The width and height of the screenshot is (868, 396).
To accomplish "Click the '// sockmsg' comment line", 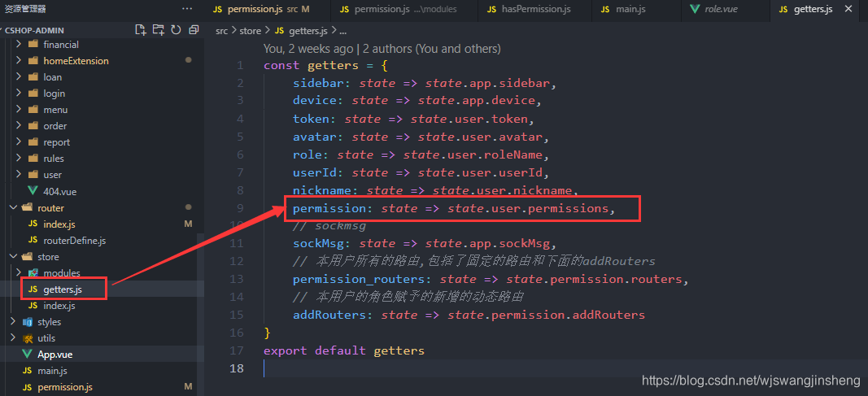I will coord(329,226).
